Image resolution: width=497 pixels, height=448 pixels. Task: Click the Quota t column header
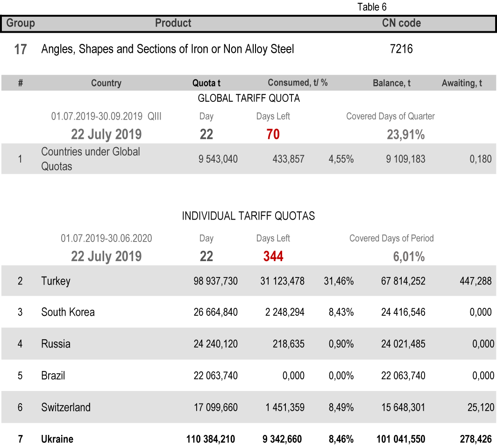[x=206, y=83]
